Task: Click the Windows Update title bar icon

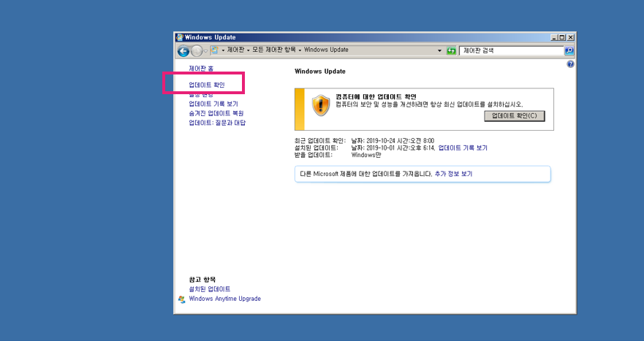Action: (x=180, y=37)
